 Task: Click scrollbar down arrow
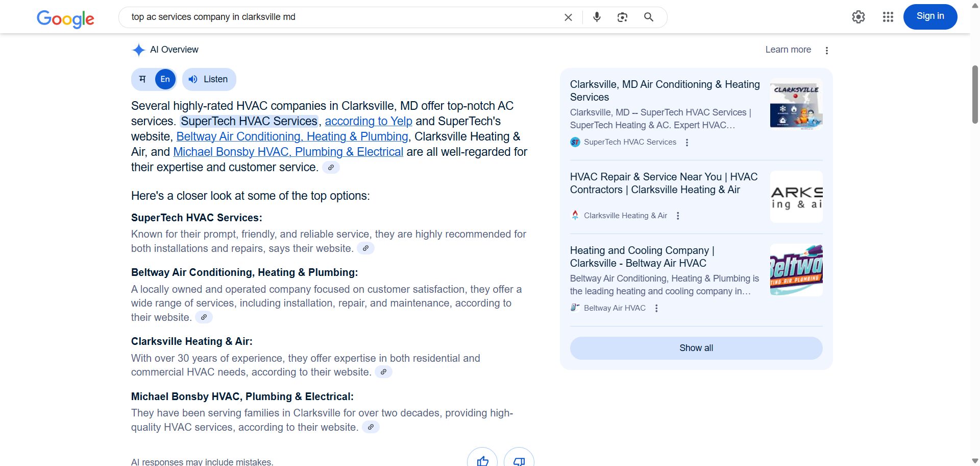975,461
